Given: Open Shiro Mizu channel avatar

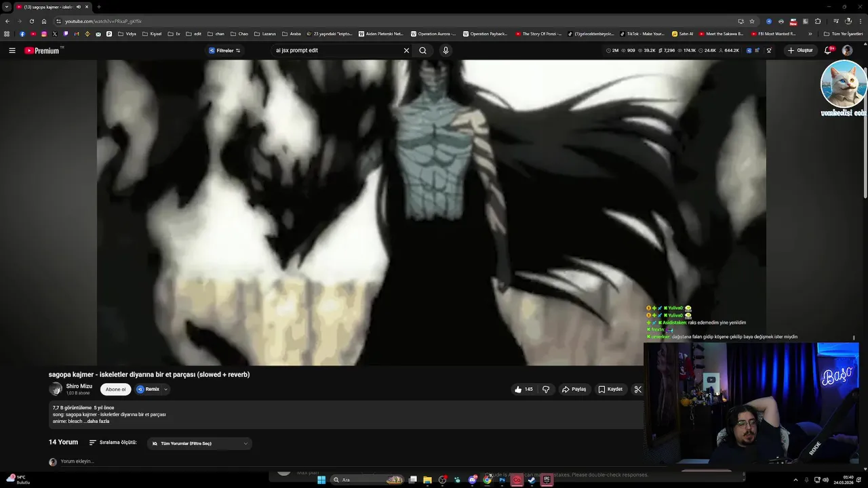Looking at the screenshot, I should [55, 389].
